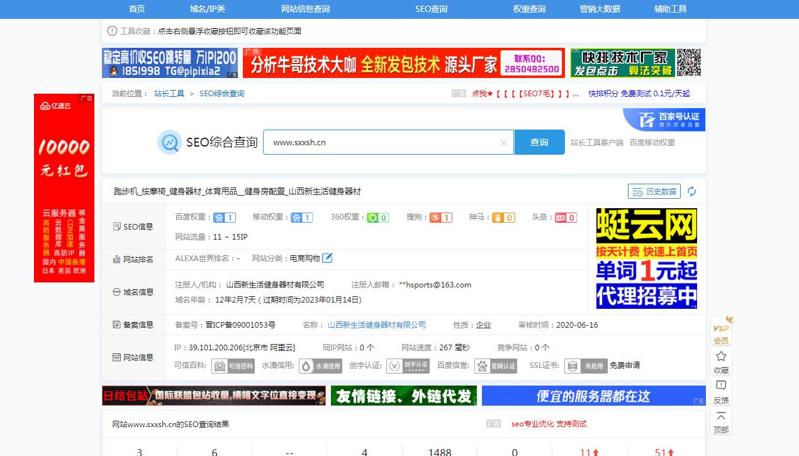799x456 pixels.
Task: Open 历史数据 button
Action: (654, 192)
